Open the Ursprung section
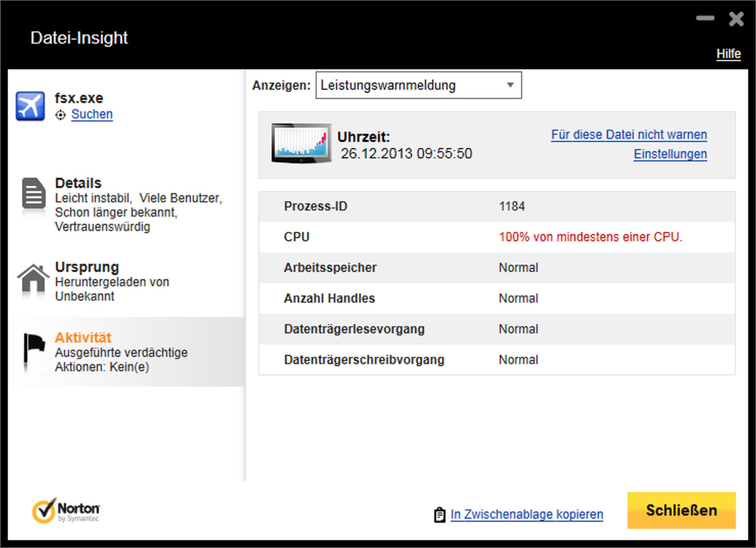The image size is (756, 548). point(87,267)
